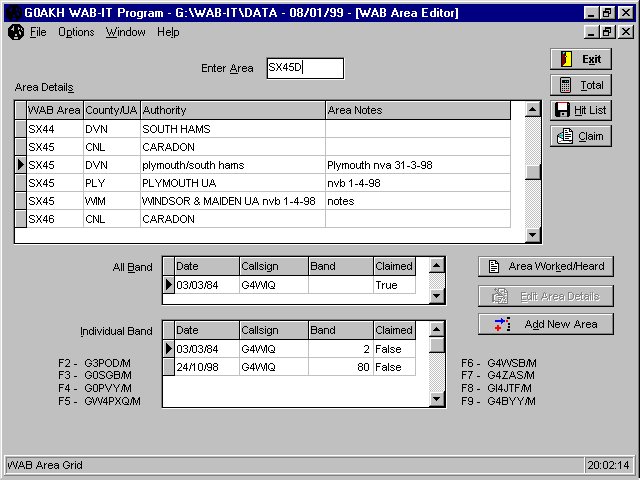The image size is (640, 480).
Task: Click the Edit Area Details button label
Action: [560, 296]
